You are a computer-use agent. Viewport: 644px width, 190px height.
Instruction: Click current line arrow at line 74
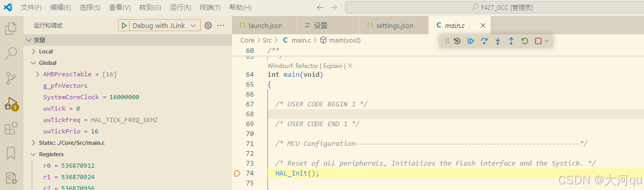click(237, 173)
